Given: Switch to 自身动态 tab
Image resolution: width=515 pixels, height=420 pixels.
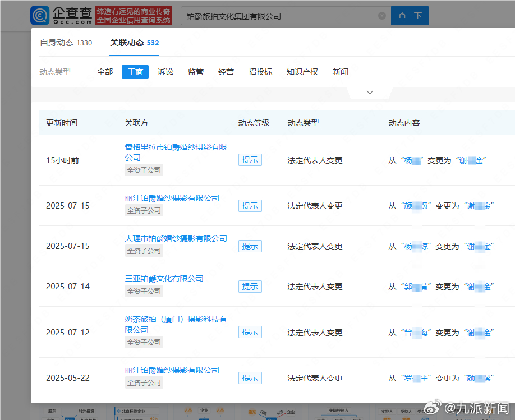Looking at the screenshot, I should 66,43.
